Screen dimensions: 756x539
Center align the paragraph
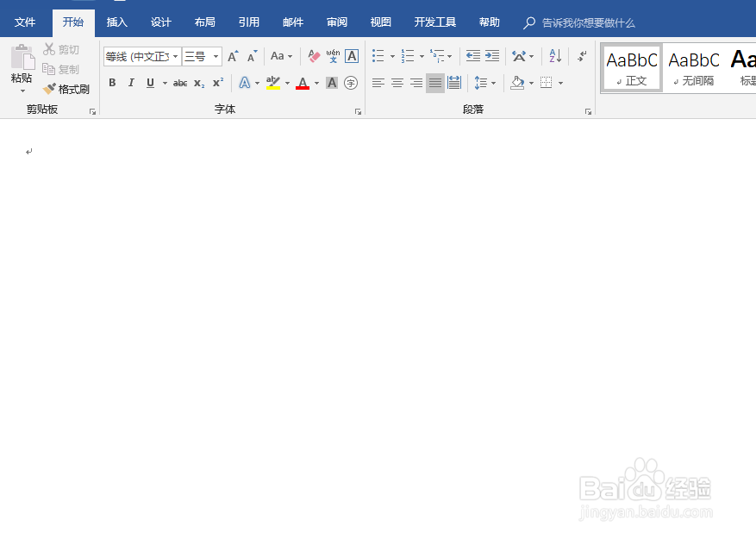click(x=397, y=83)
